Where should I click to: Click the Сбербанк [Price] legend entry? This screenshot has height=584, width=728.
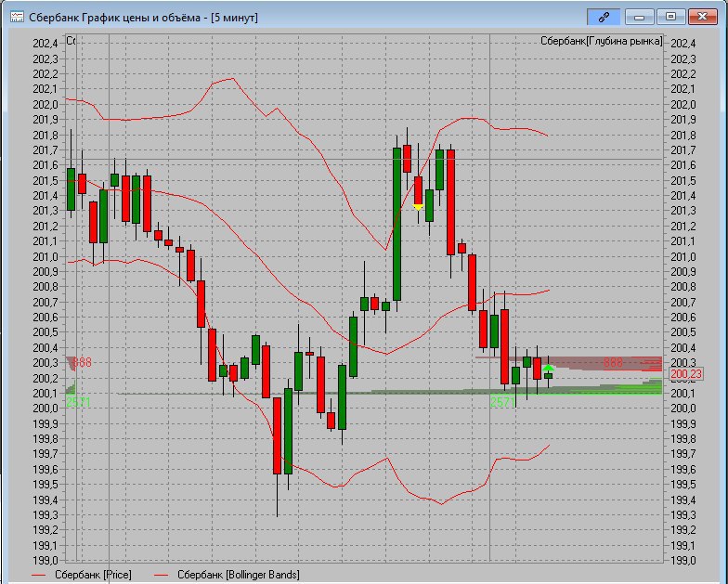click(x=82, y=575)
